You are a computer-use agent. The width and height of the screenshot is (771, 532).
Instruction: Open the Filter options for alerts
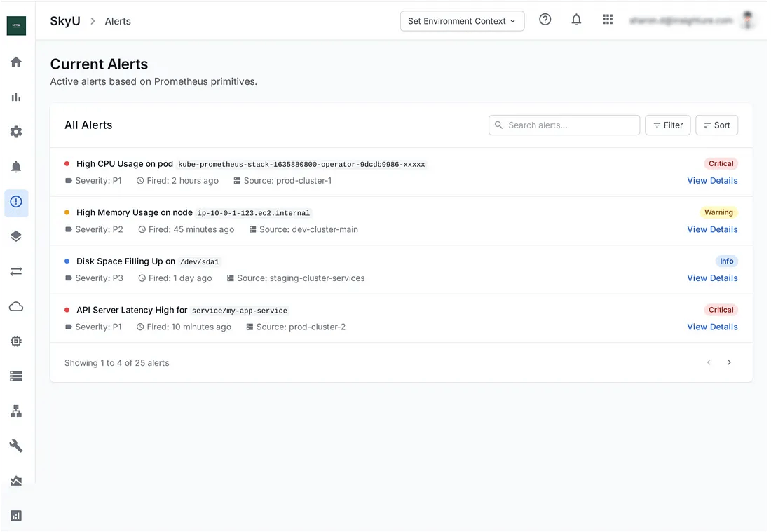coord(667,125)
